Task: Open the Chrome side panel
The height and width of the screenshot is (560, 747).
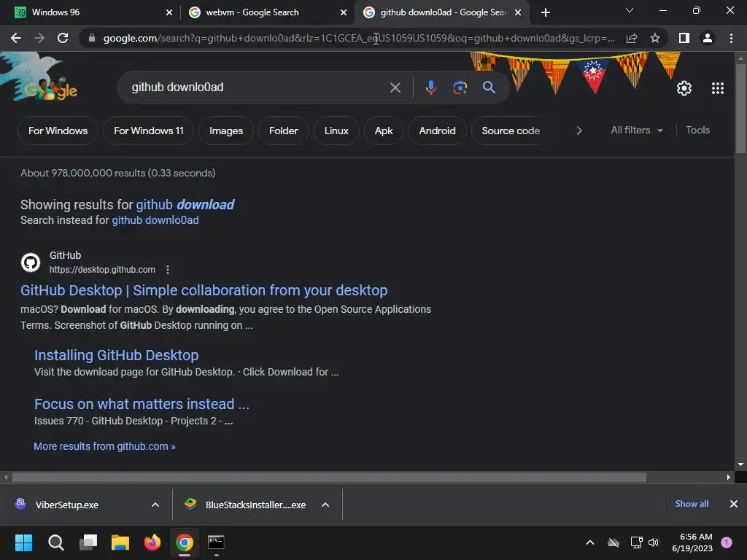Action: (x=684, y=38)
